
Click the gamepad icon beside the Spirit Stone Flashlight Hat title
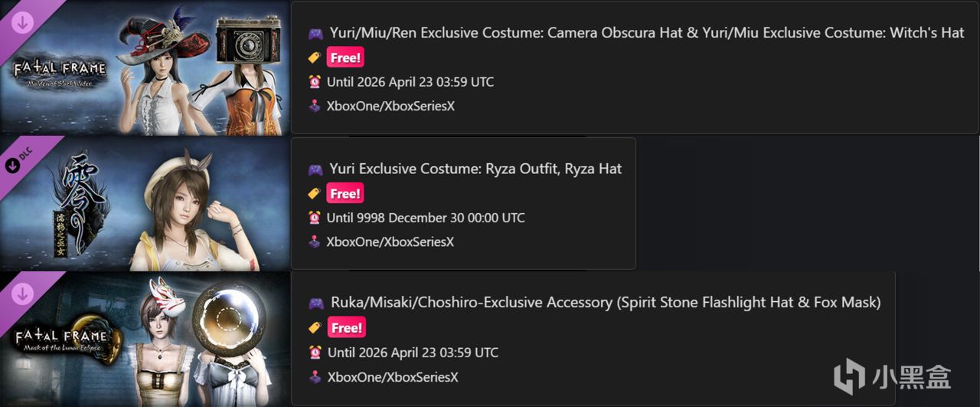tap(315, 303)
